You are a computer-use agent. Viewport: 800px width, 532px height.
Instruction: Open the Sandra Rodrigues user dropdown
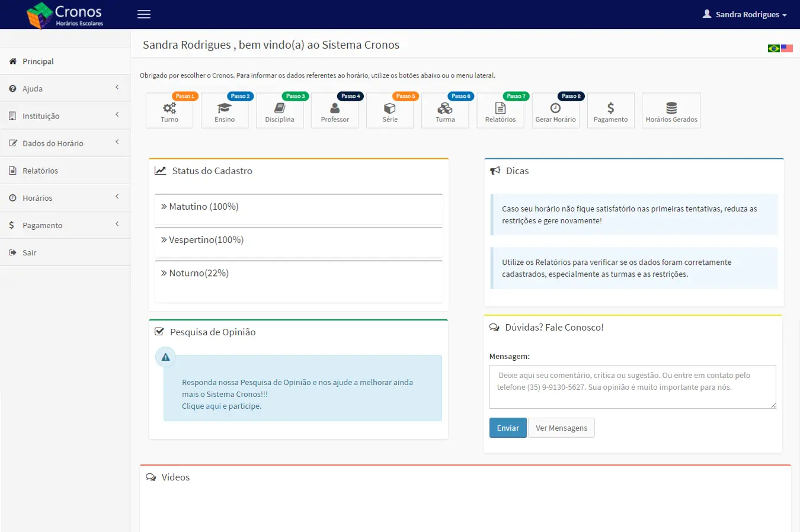pos(744,14)
